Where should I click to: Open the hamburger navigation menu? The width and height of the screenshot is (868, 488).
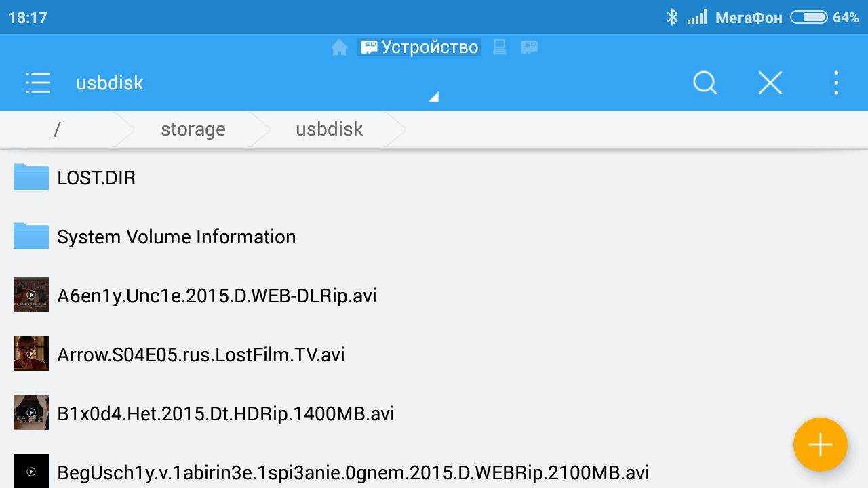38,83
